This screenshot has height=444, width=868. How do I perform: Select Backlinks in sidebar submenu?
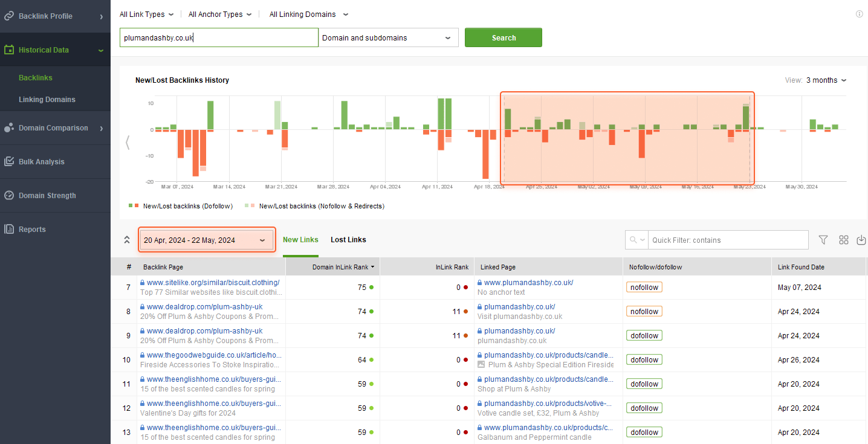(36, 78)
